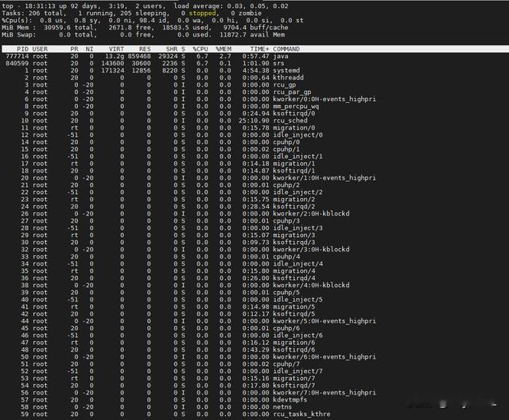Viewport: 509px width, 420px height.
Task: Click the TIME+ column header
Action: pos(260,49)
